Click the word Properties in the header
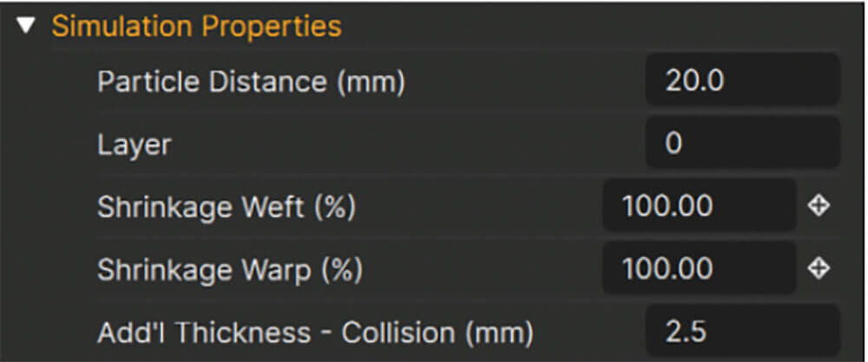 (x=271, y=27)
